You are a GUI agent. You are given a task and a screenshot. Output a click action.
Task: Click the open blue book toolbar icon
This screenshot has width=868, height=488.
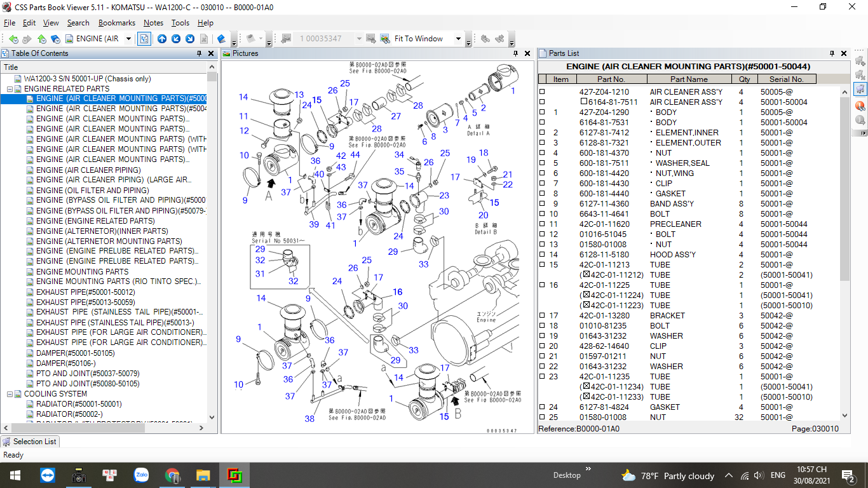coord(221,39)
